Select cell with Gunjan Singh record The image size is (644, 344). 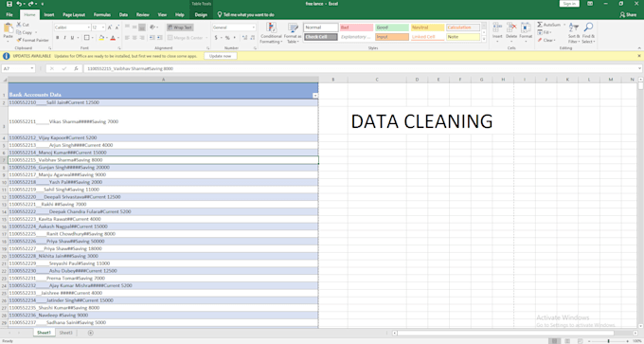(163, 168)
